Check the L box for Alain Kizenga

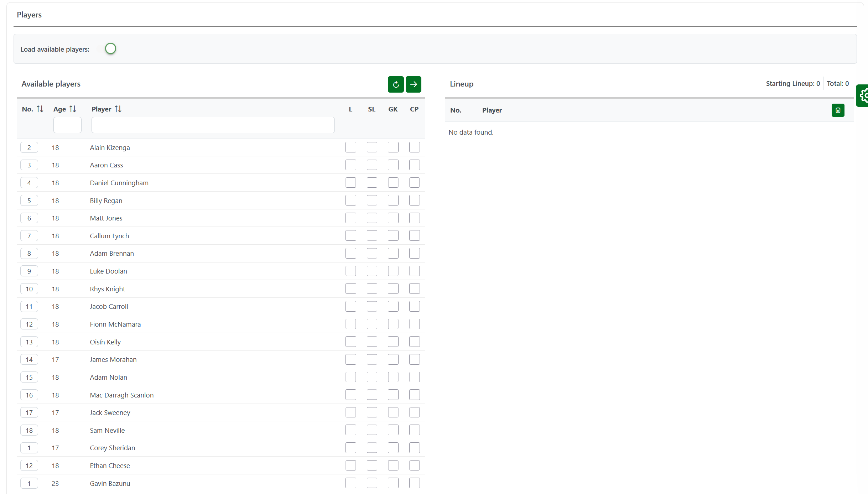point(350,147)
